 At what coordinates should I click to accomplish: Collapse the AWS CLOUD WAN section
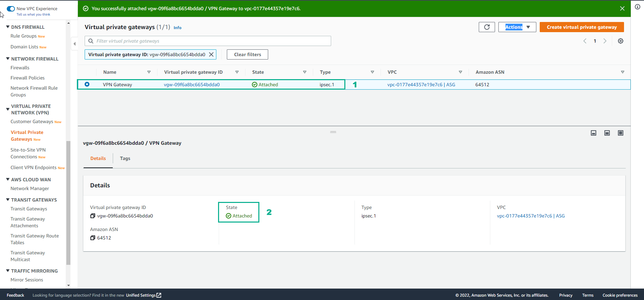pos(8,179)
